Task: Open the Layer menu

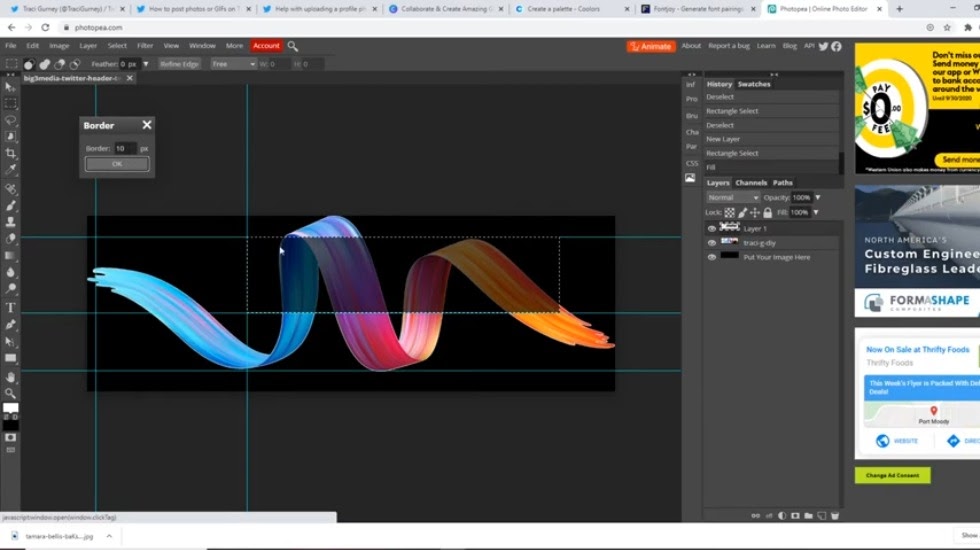Action: (88, 46)
